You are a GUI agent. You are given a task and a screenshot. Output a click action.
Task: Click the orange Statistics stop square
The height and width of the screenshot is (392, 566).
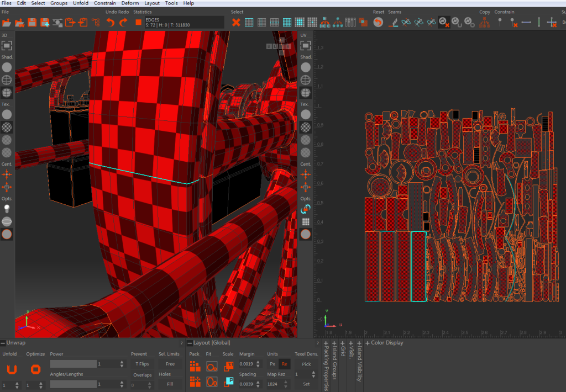point(138,22)
